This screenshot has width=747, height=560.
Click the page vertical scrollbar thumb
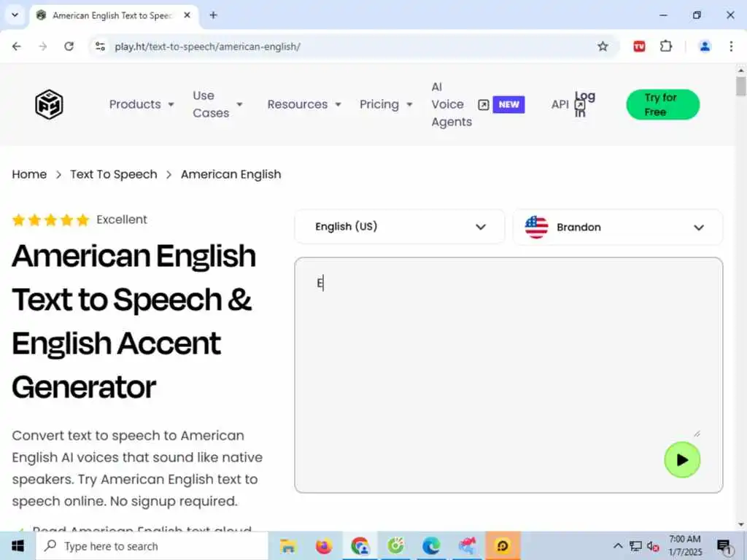point(740,86)
